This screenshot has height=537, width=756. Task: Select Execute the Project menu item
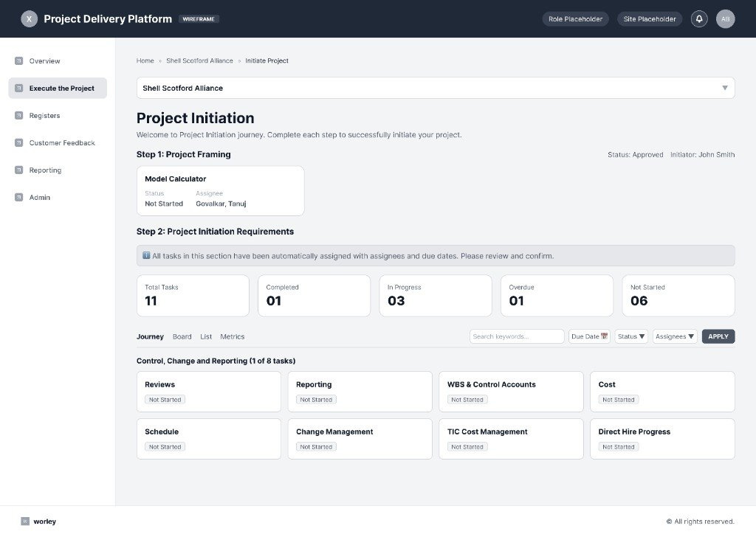point(58,88)
